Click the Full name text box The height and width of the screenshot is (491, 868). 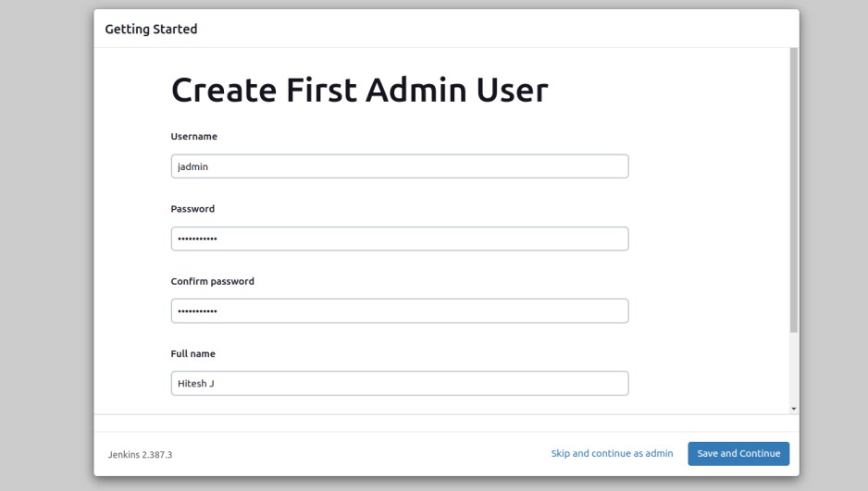[x=399, y=383]
